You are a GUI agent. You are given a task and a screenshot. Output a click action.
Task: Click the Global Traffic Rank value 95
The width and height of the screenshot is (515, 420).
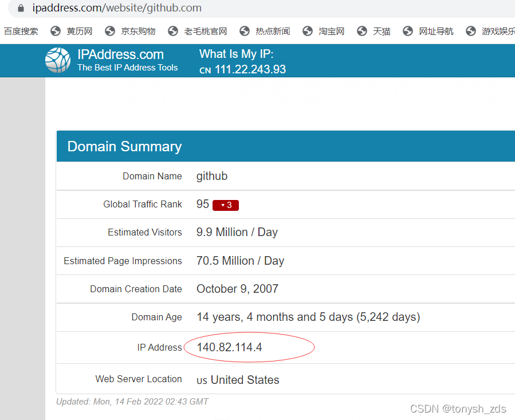click(x=203, y=204)
